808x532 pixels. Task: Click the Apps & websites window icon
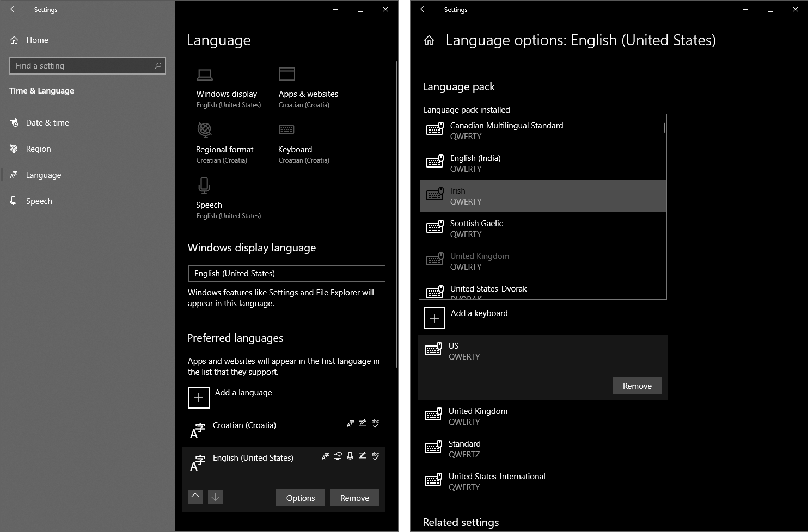tap(287, 74)
